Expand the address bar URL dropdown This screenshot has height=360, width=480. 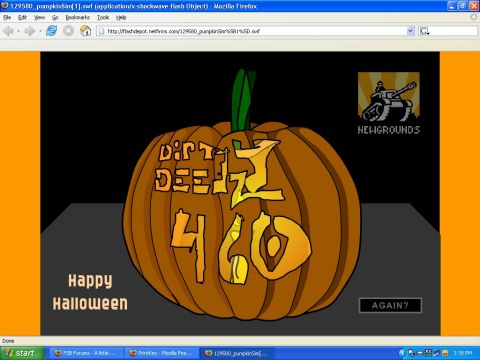point(411,31)
